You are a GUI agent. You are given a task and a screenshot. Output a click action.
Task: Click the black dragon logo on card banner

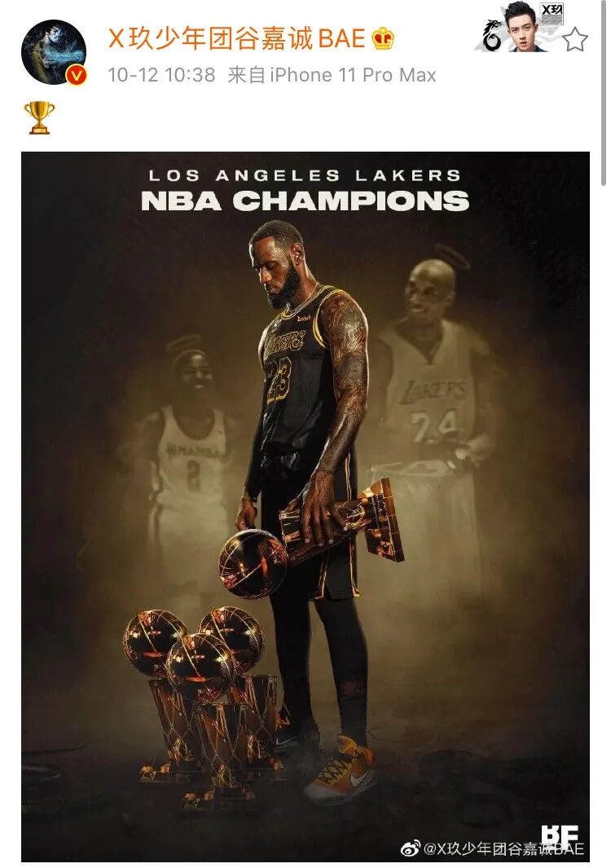click(491, 36)
